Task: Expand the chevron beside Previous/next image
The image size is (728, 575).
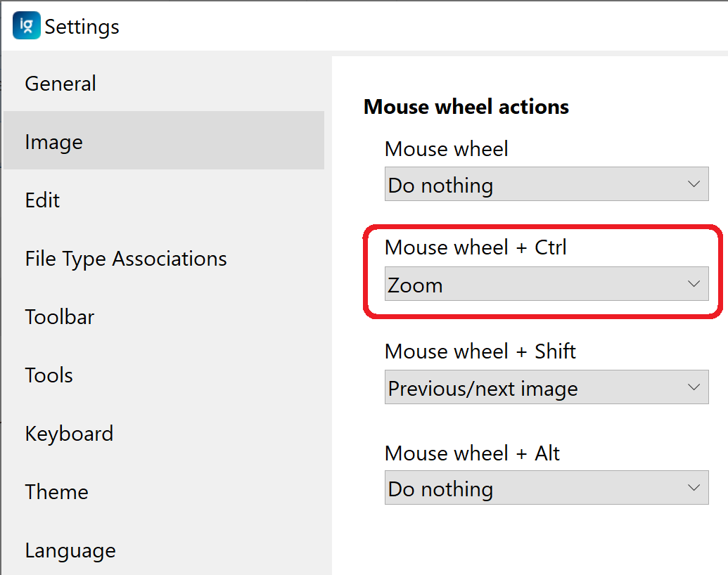Action: click(x=695, y=387)
